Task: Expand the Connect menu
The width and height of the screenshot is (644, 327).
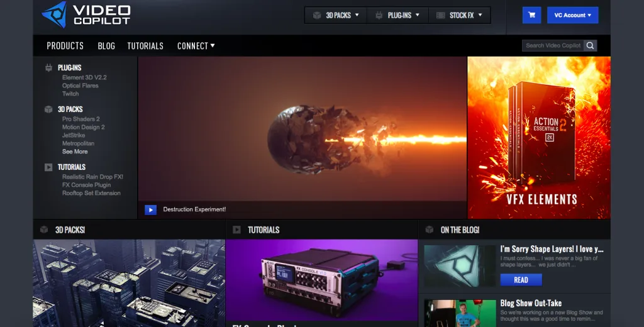Action: 196,46
